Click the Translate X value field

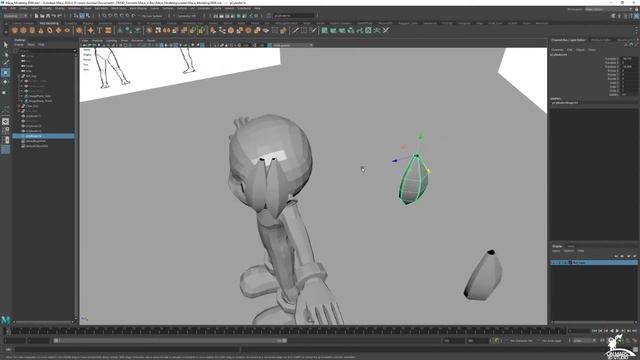pyautogui.click(x=629, y=58)
